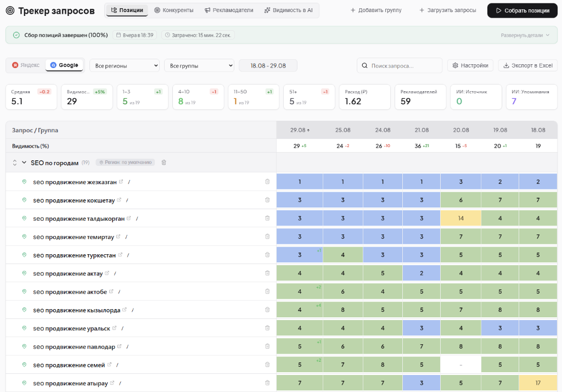Remove query seo продвижение уральск via trash icon

pyautogui.click(x=267, y=328)
